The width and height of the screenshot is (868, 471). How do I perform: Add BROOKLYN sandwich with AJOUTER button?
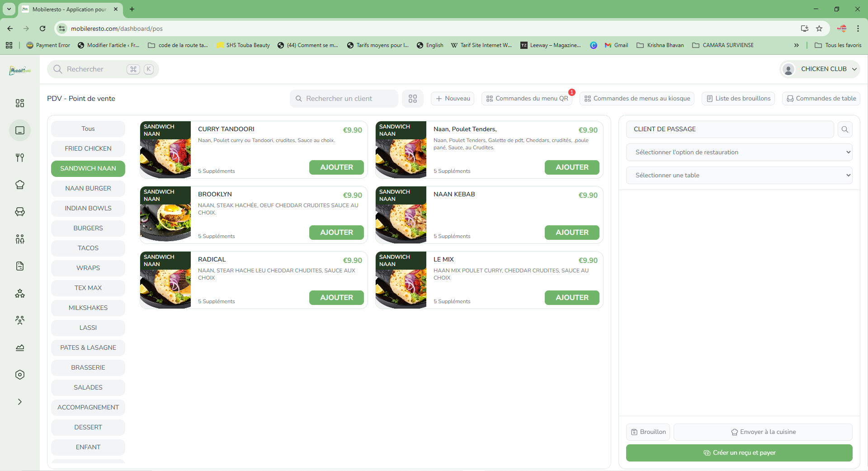[336, 233]
